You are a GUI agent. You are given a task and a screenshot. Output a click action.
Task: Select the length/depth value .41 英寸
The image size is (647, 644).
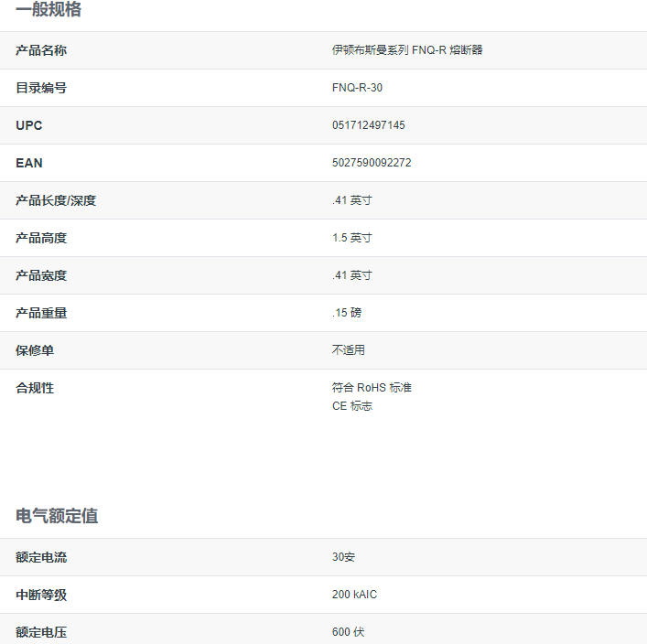pos(352,200)
